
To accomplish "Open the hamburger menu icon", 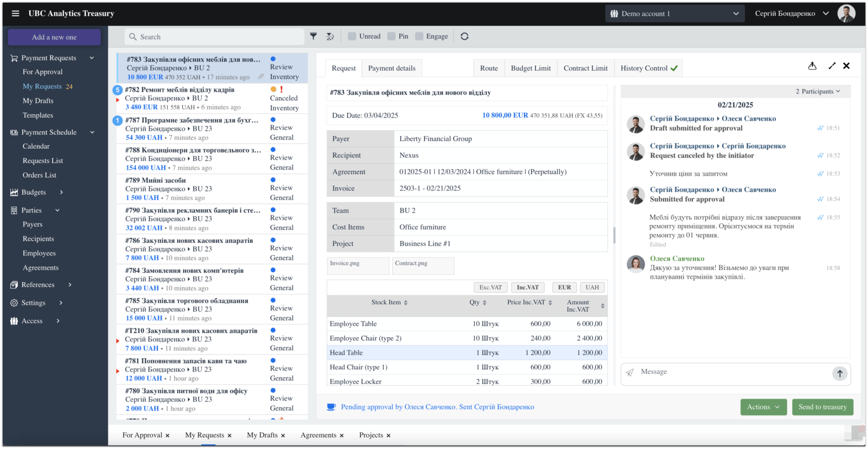I will (x=15, y=14).
